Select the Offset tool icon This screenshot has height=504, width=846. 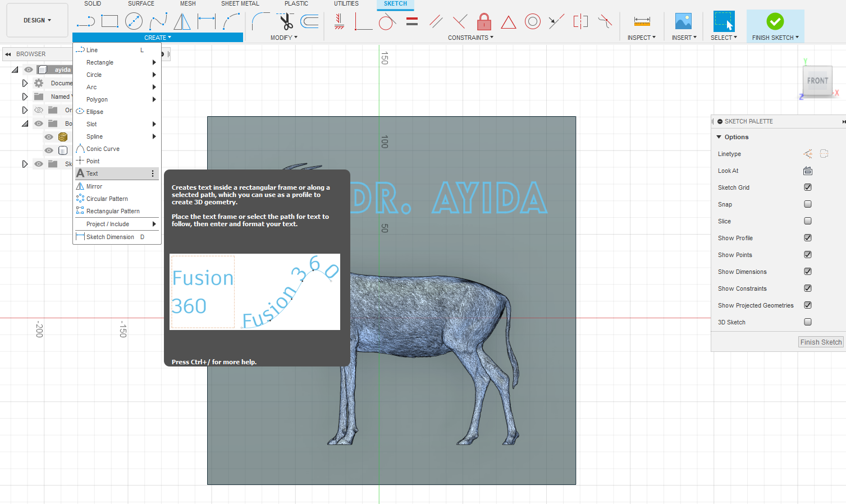click(309, 22)
